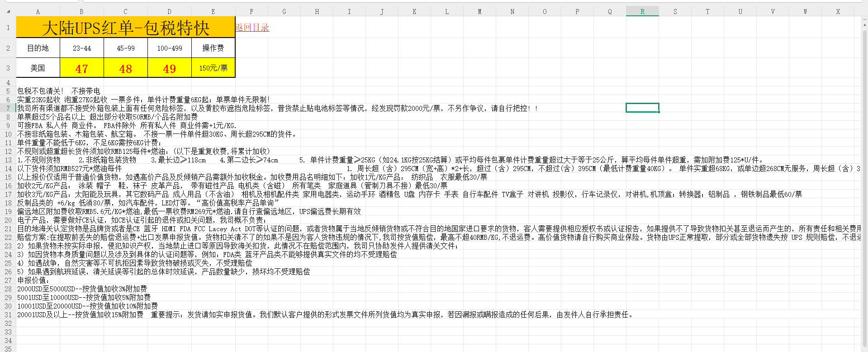
Task: Select column X header
Action: (838, 12)
